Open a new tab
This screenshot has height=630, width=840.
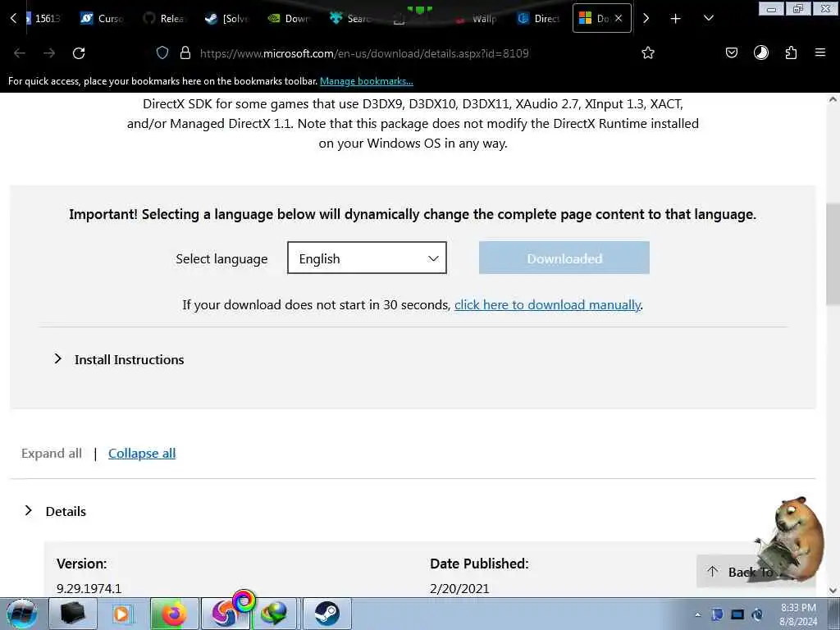(x=676, y=19)
